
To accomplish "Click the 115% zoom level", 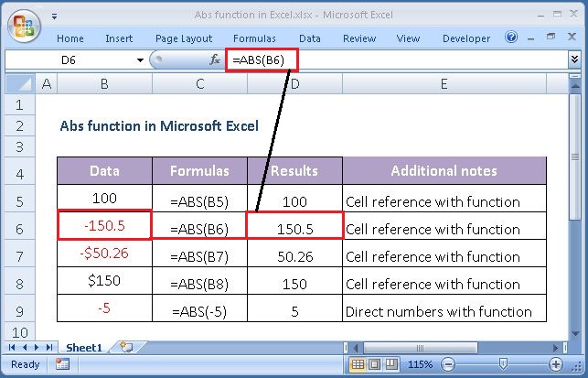I will (x=420, y=364).
